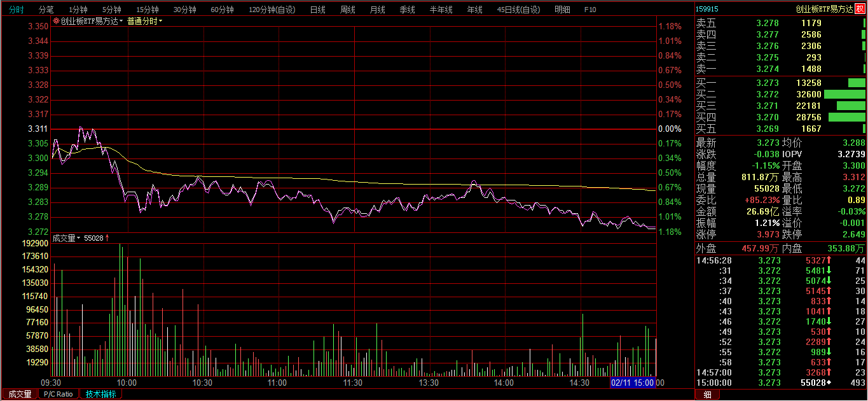
Task: Show the 明细 transaction details
Action: click(562, 10)
